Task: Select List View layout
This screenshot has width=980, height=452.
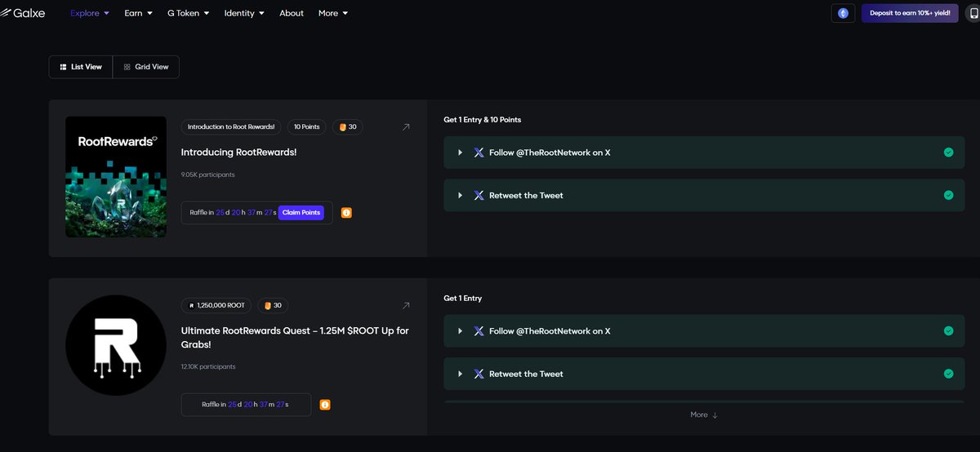Action: 81,67
